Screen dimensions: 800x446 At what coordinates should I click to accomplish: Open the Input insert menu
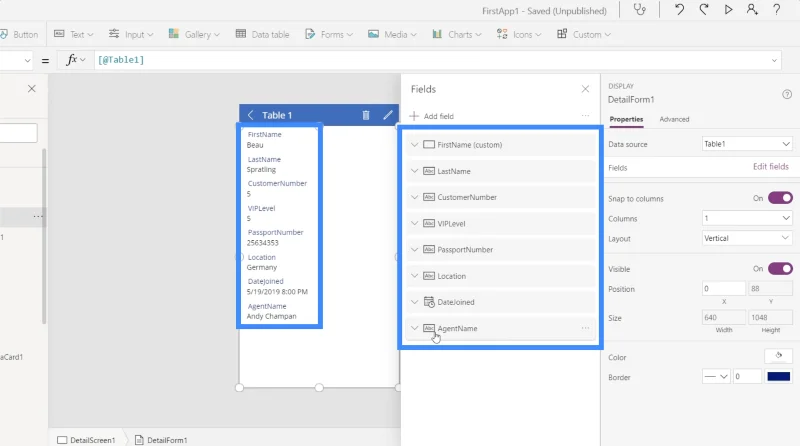(x=131, y=34)
